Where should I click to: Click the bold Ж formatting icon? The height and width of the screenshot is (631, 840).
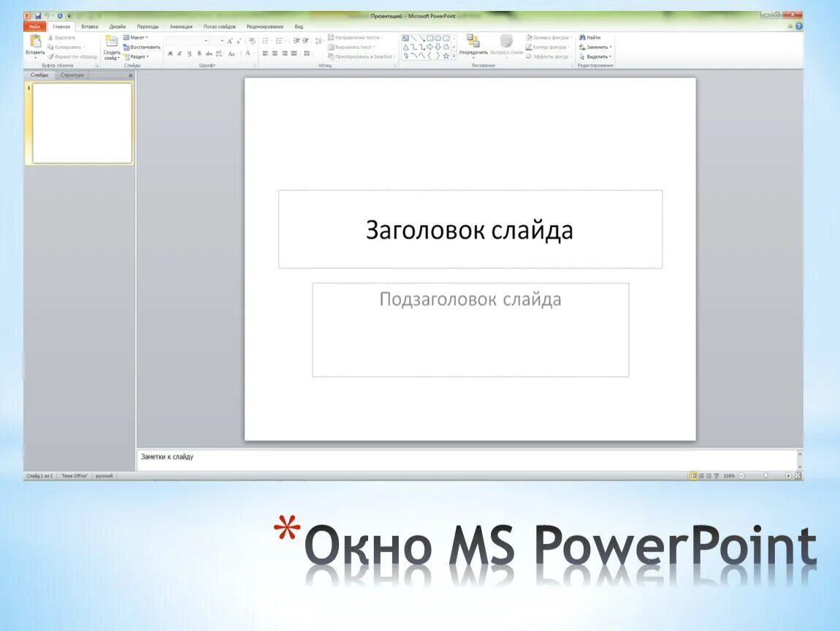(x=170, y=53)
